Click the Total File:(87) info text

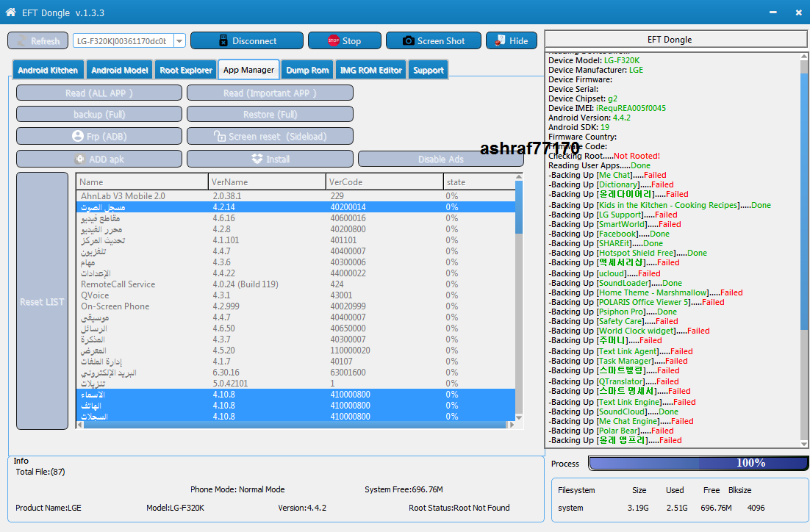(x=40, y=472)
